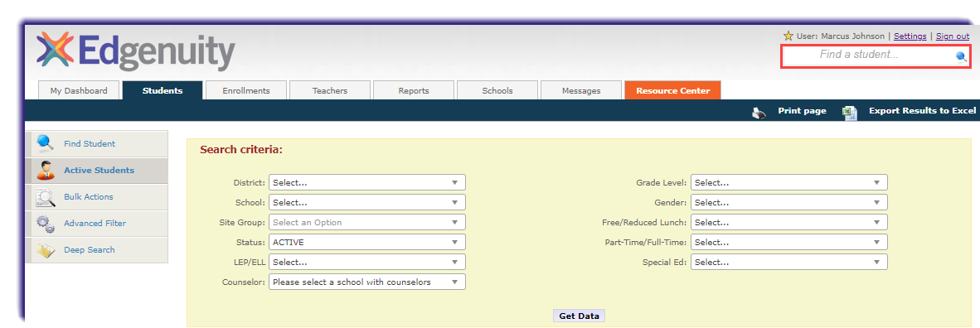Click the Edgenuity logo
Image resolution: width=980 pixels, height=328 pixels.
(136, 51)
